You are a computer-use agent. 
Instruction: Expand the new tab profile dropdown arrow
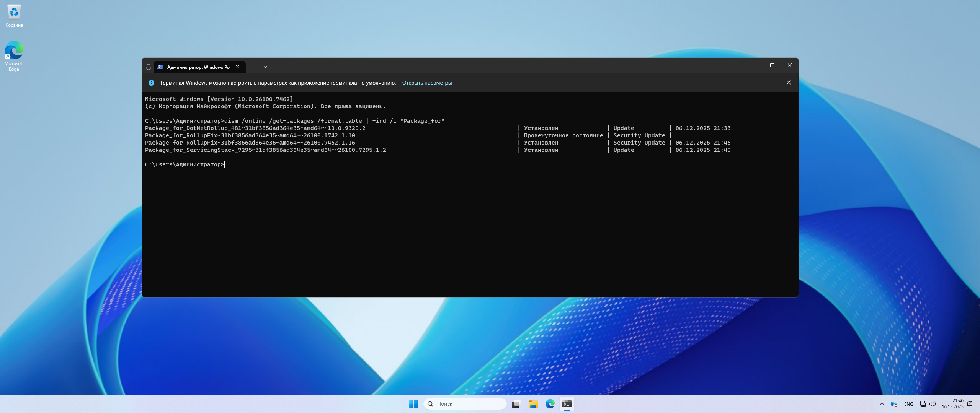pos(265,67)
